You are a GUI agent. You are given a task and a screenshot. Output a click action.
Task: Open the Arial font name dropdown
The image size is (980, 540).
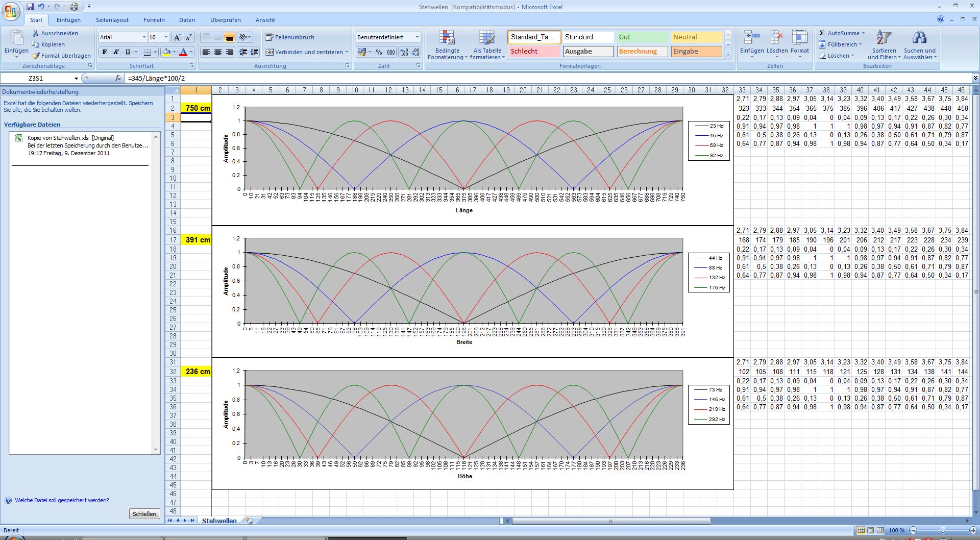coord(143,37)
